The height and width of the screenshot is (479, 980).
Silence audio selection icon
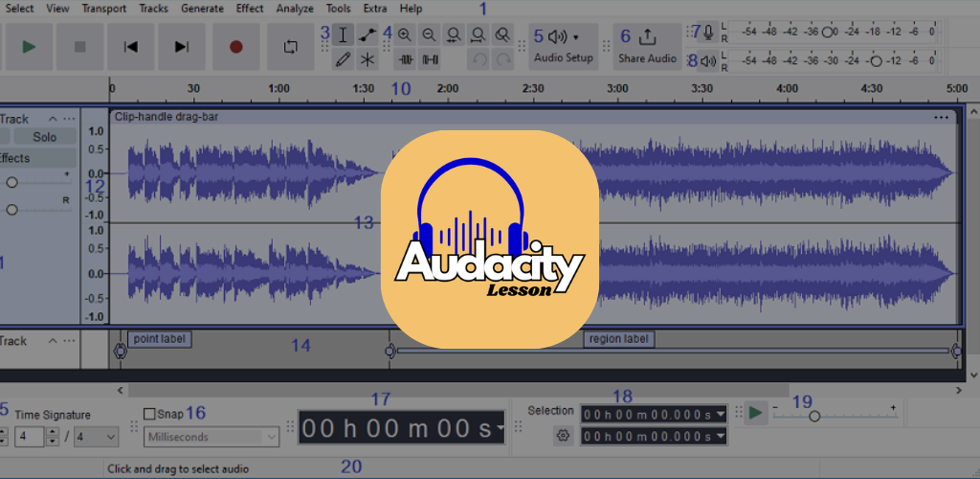430,59
